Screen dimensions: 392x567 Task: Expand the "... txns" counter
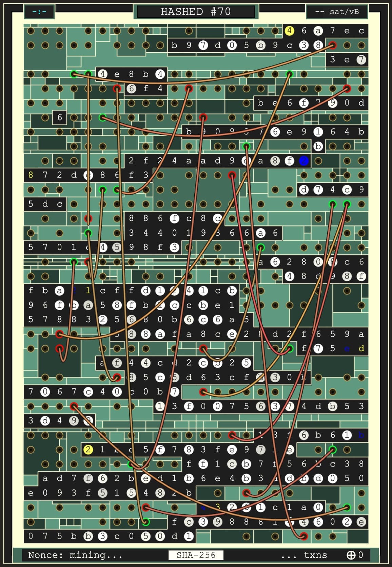304,555
